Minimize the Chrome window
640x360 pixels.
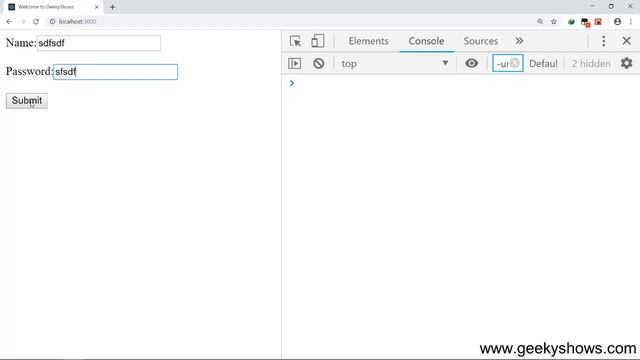tap(592, 6)
